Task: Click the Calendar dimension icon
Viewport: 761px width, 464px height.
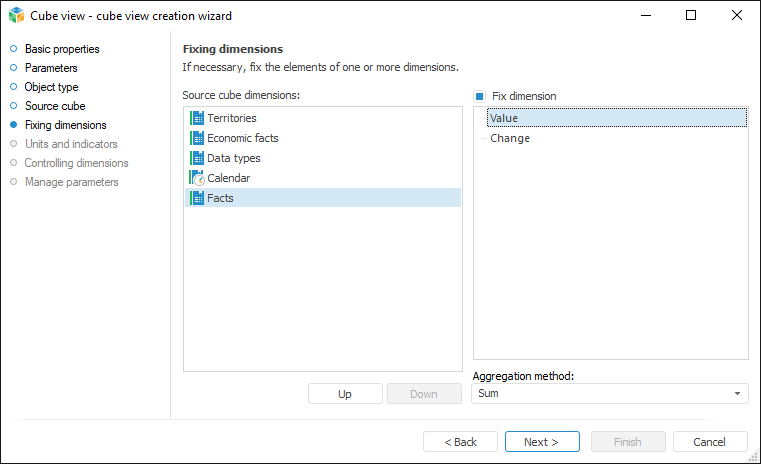Action: (197, 178)
